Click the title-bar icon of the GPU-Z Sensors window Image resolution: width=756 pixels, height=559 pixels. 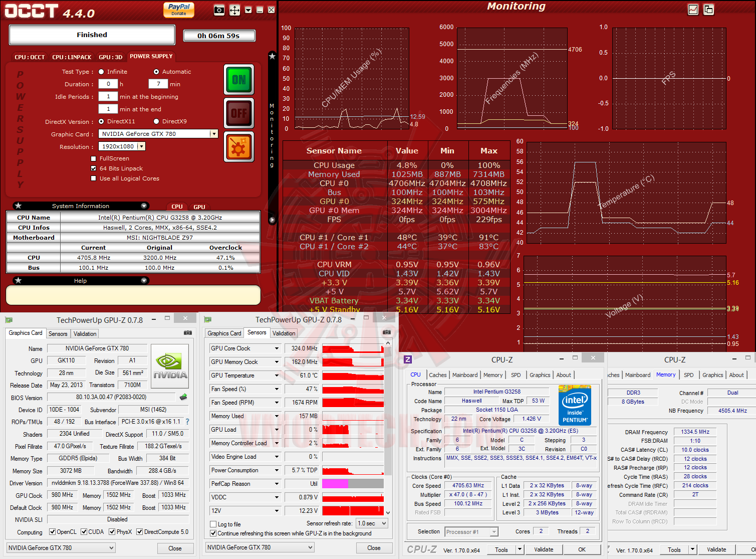pyautogui.click(x=208, y=319)
